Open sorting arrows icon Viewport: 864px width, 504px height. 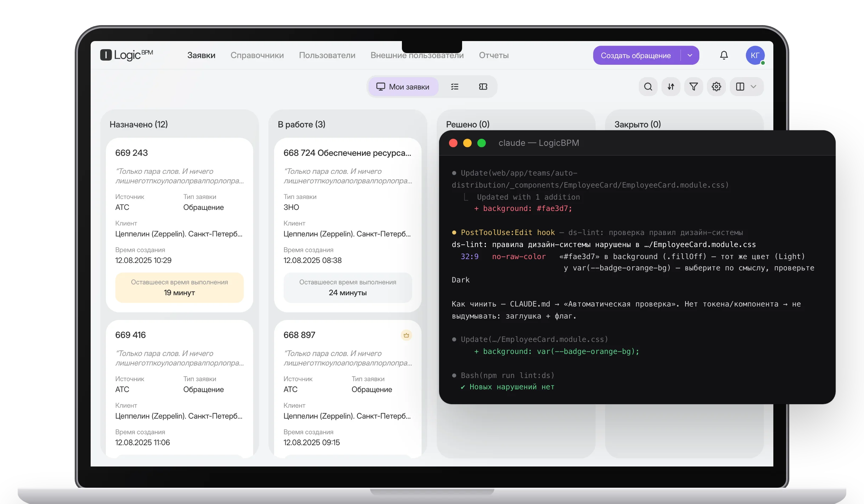point(671,87)
